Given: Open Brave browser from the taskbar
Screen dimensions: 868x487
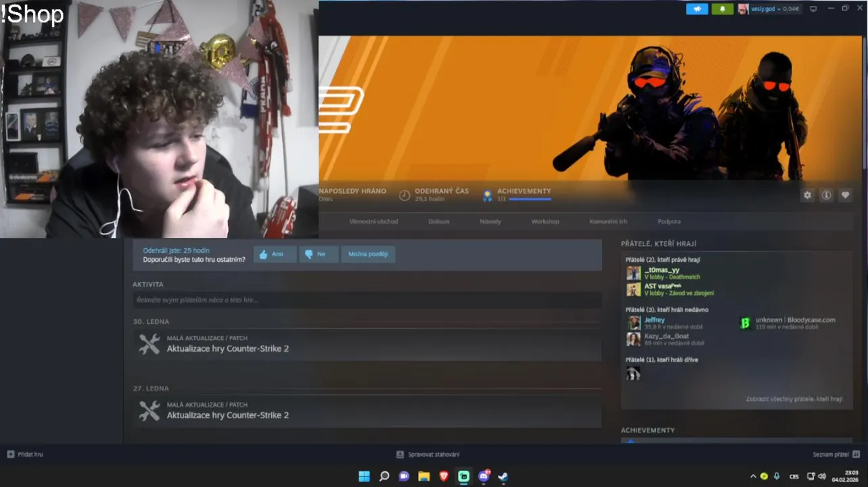Looking at the screenshot, I should (444, 476).
